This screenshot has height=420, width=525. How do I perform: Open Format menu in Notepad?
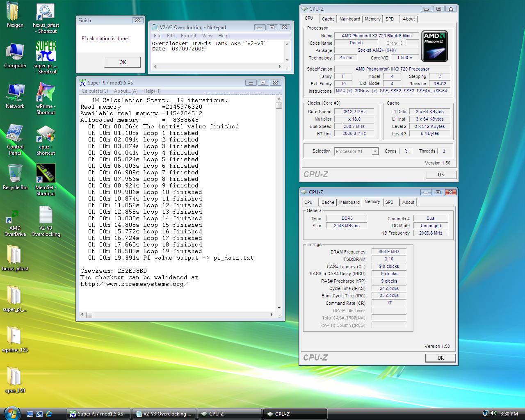[189, 36]
